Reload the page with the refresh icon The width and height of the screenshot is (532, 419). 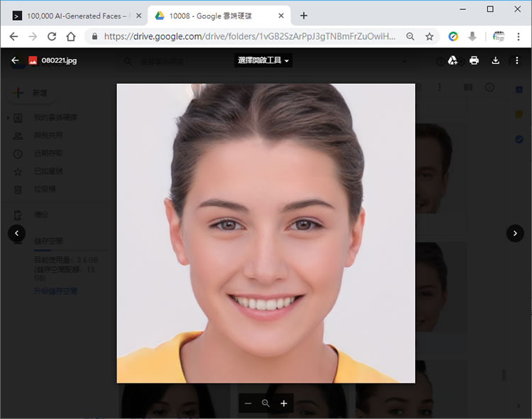(52, 36)
